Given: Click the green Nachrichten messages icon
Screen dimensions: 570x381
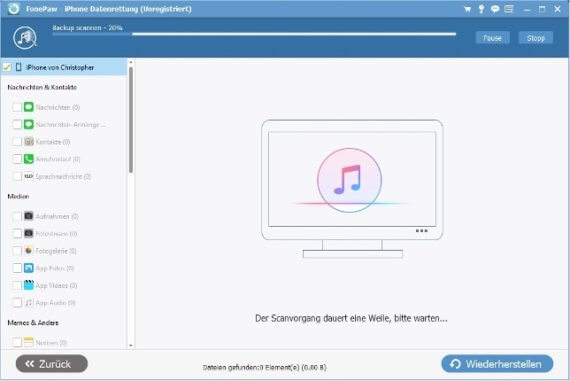Looking at the screenshot, I should [x=29, y=107].
